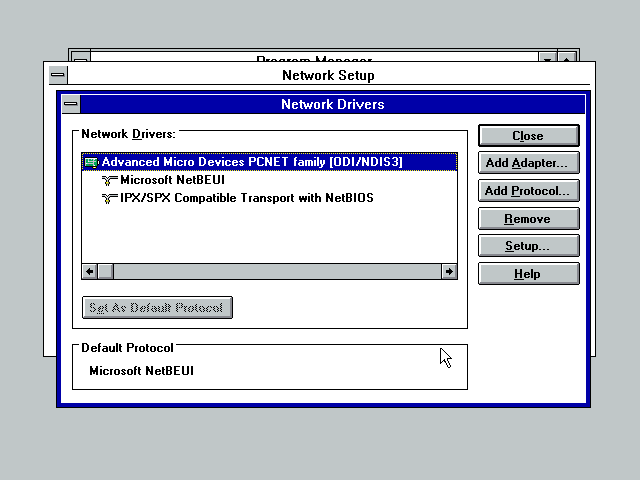Click the left scroll arrow of drivers list
The height and width of the screenshot is (480, 640).
[90, 271]
